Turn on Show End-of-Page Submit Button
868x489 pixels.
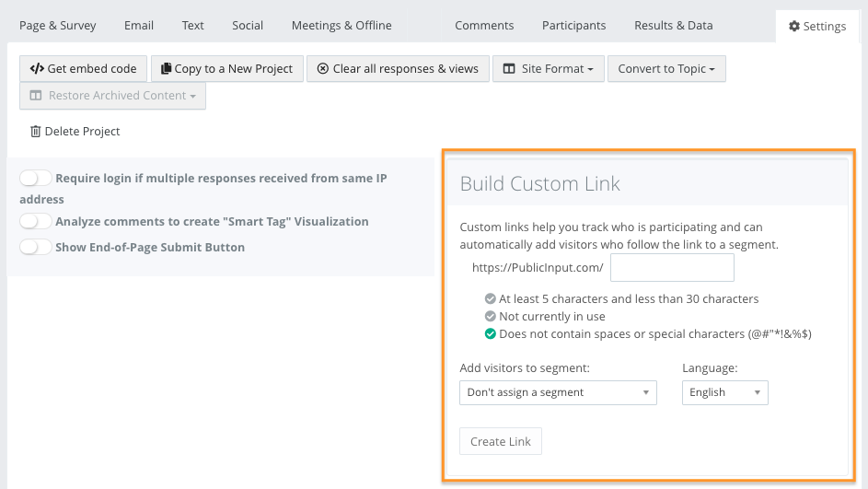[x=36, y=248]
